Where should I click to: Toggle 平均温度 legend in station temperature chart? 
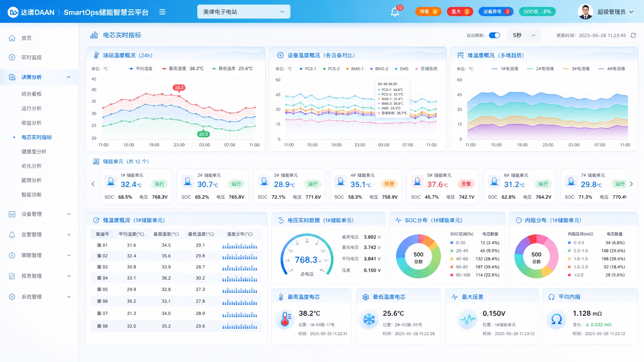(141, 69)
